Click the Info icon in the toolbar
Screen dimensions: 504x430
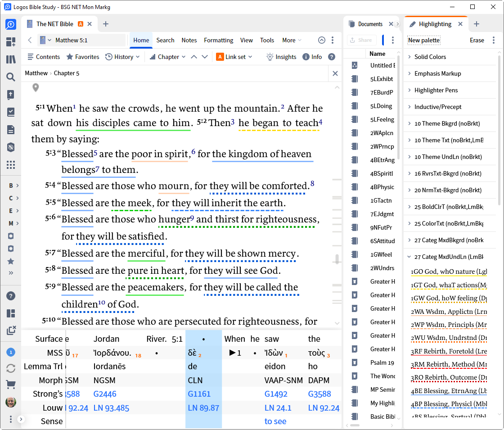[x=312, y=57]
